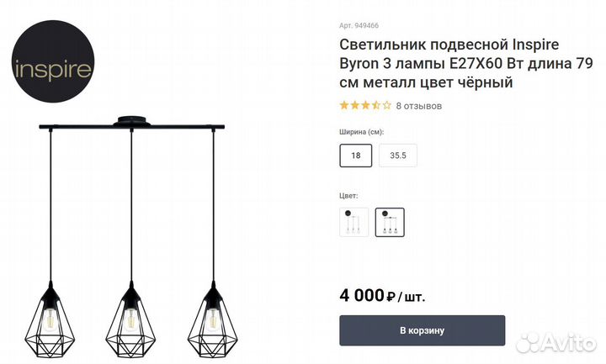Click the Inspire brand logo
This screenshot has width=606, height=364.
(52, 68)
